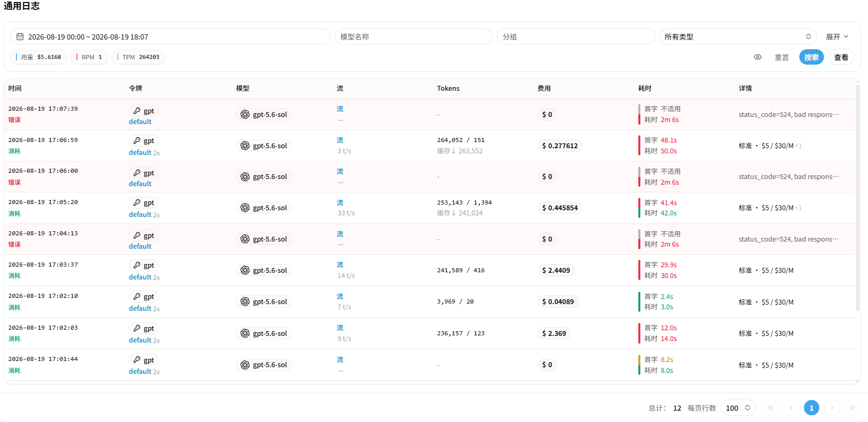Image resolution: width=868 pixels, height=422 pixels.
Task: Click the default group link in 17:04:13 row
Action: 140,246
